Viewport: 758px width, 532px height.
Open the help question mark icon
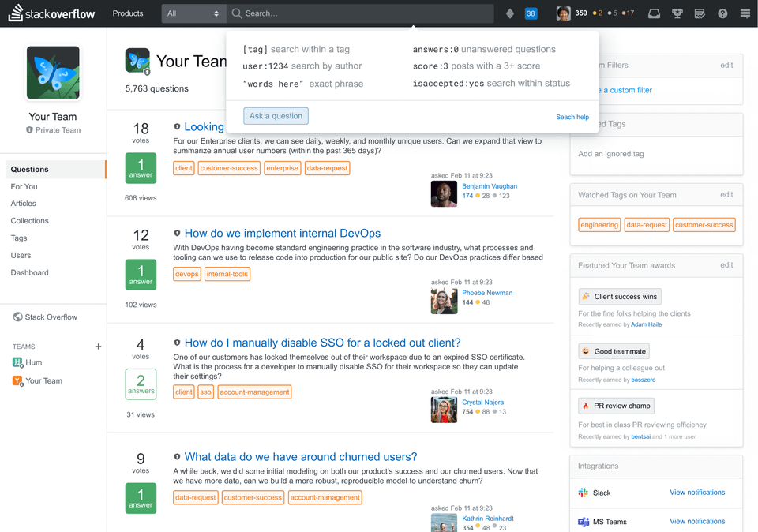click(721, 13)
